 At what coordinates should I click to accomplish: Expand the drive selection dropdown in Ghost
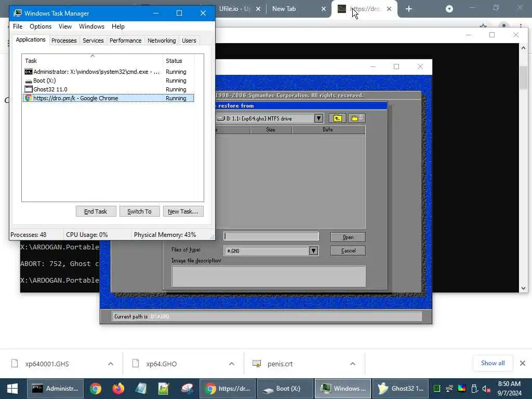coord(318,118)
